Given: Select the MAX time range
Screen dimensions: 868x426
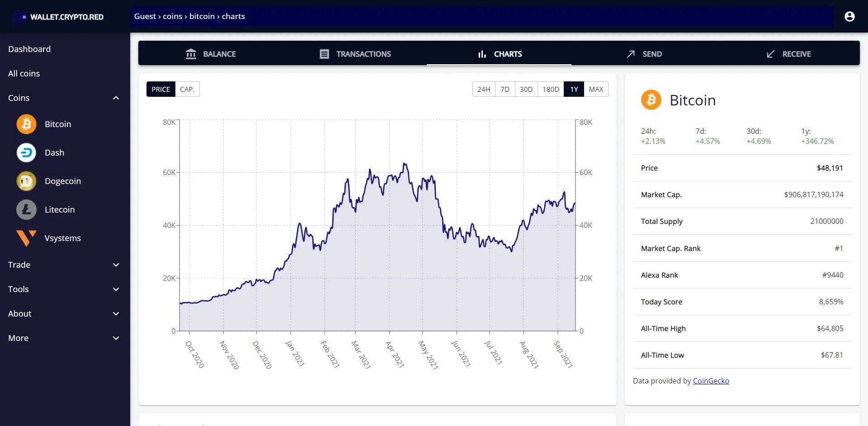Looking at the screenshot, I should click(596, 89).
